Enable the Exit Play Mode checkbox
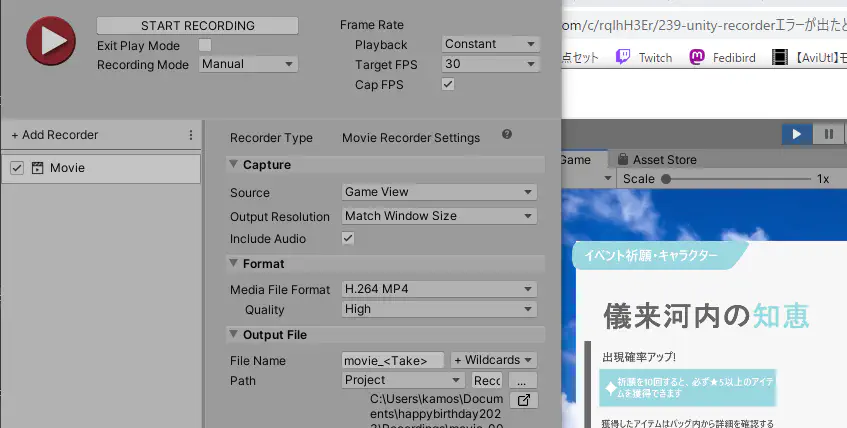The width and height of the screenshot is (847, 428). point(205,45)
